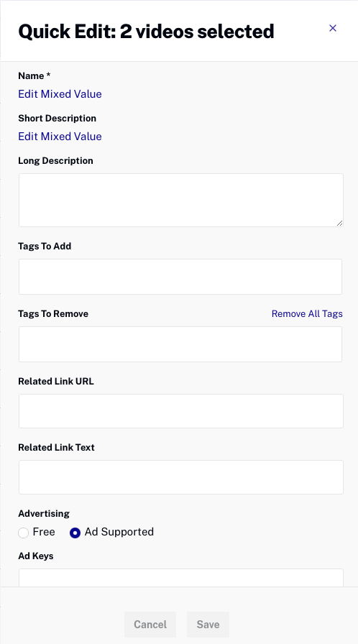358x644 pixels.
Task: Click the Free option label text
Action: [x=44, y=532]
